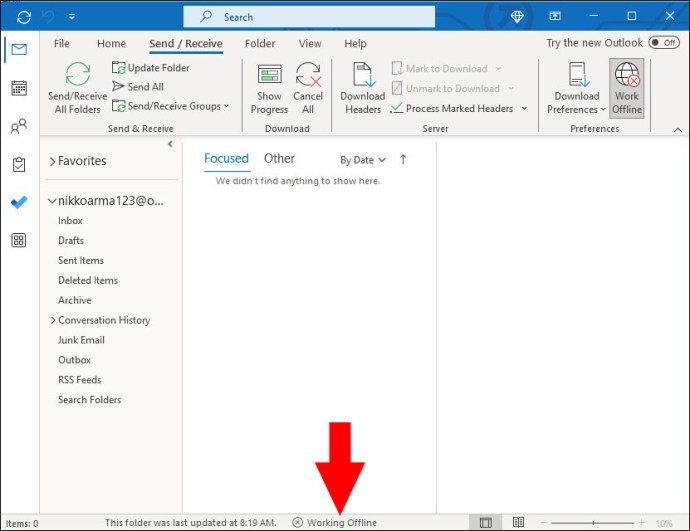Image resolution: width=690 pixels, height=531 pixels.
Task: Switch to the Other inbox tab
Action: pos(279,158)
